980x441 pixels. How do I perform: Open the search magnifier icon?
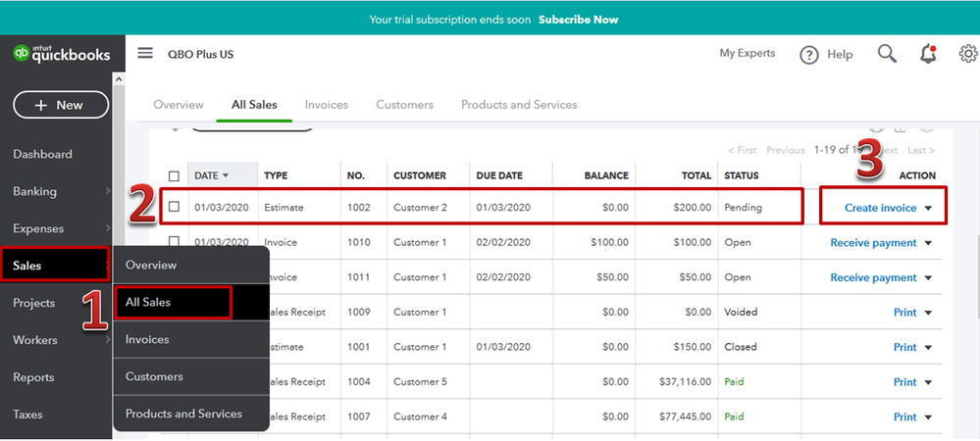[887, 54]
